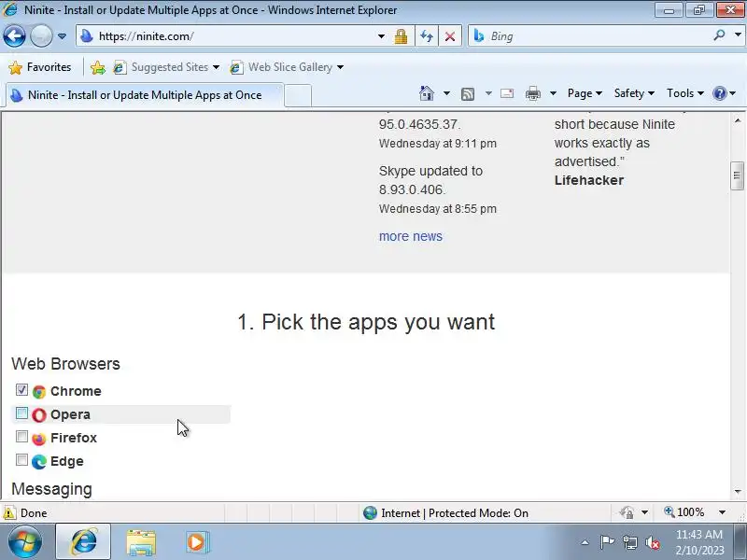
Task: Open the Favorites star button
Action: click(40, 67)
